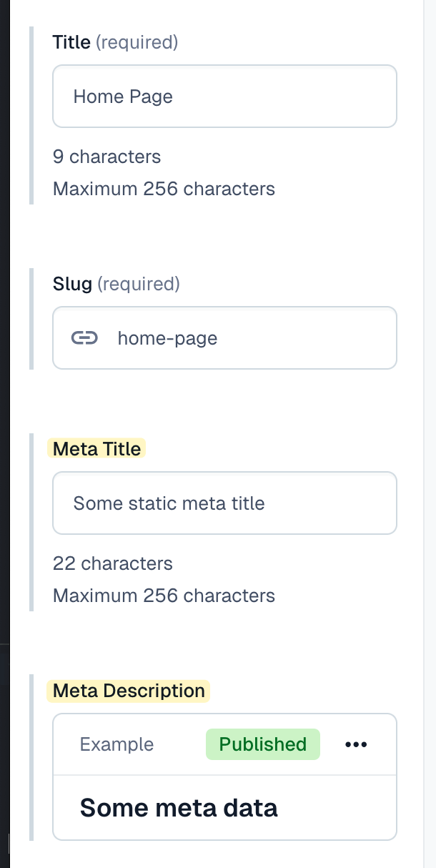
Task: Click the highlighted Meta Description label
Action: coord(128,691)
